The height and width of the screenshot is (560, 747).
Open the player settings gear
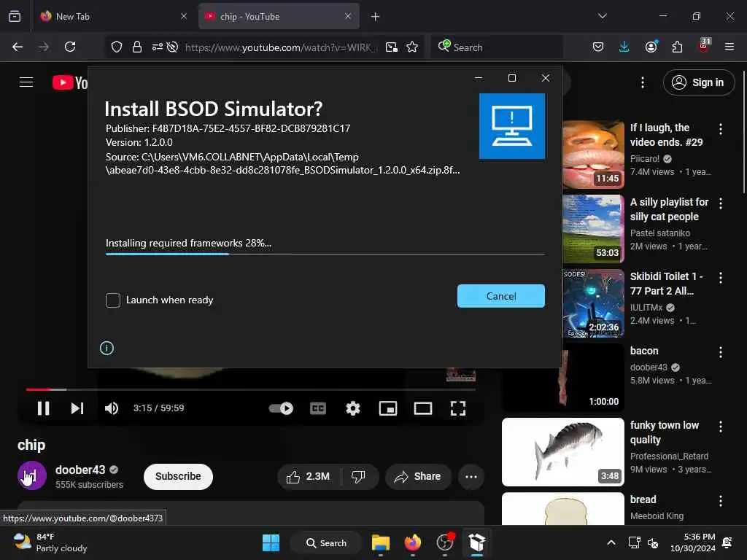(x=353, y=408)
